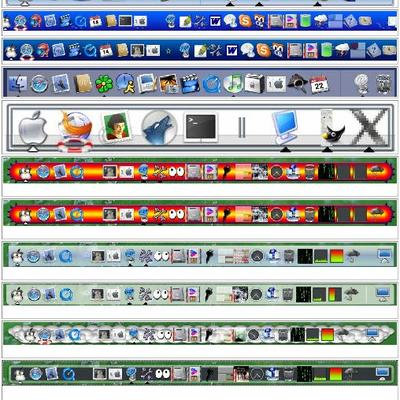The width and height of the screenshot is (400, 400).
Task: Click green-red gradient meter in light blue dock
Action: (336, 256)
